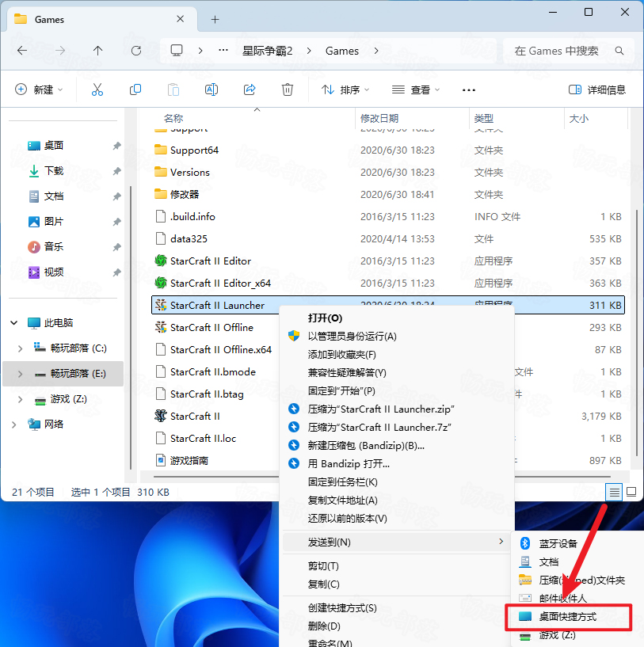Open the See more ellipsis toolbar menu

469,90
